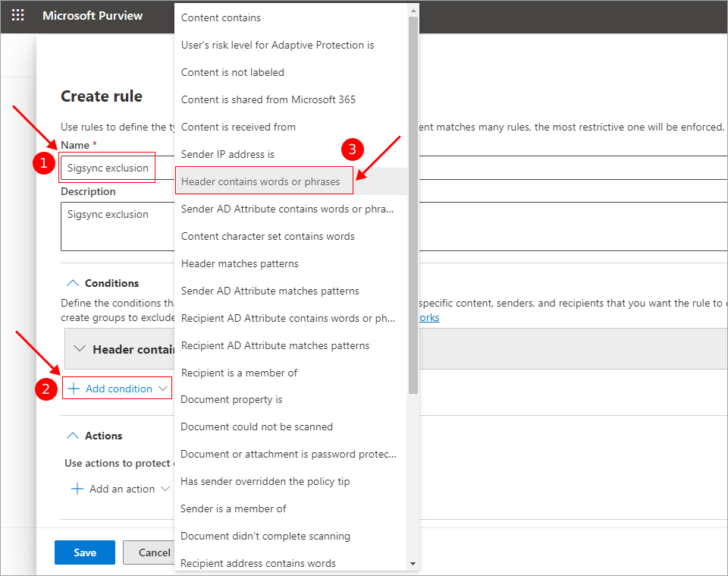This screenshot has width=728, height=576.
Task: Collapse the Conditions section chevron
Action: click(73, 283)
